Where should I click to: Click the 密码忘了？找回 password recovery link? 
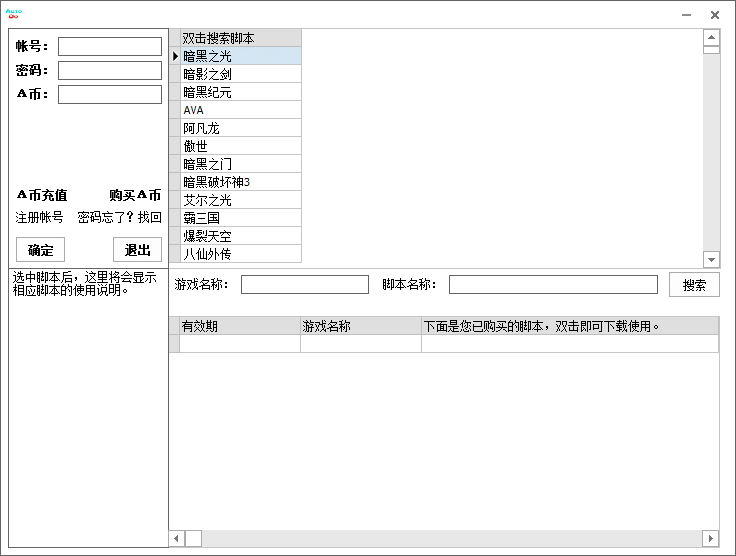tap(120, 217)
